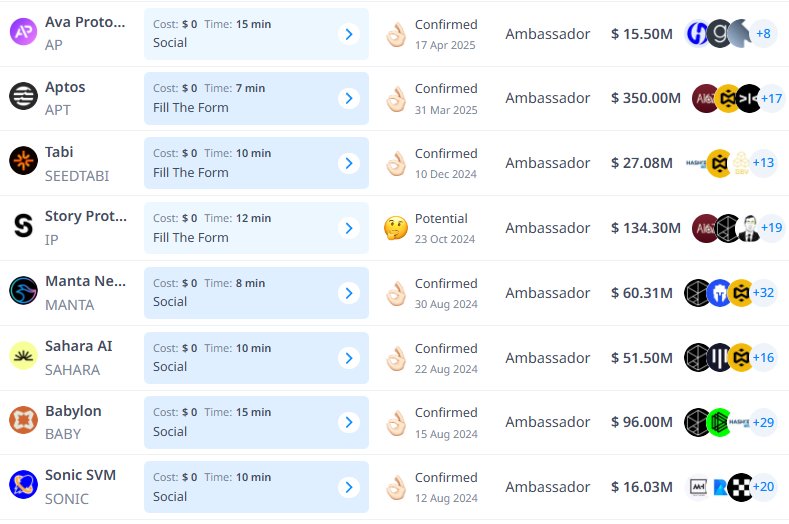Show the +17 more Aptos investors
This screenshot has height=524, width=789.
771,98
